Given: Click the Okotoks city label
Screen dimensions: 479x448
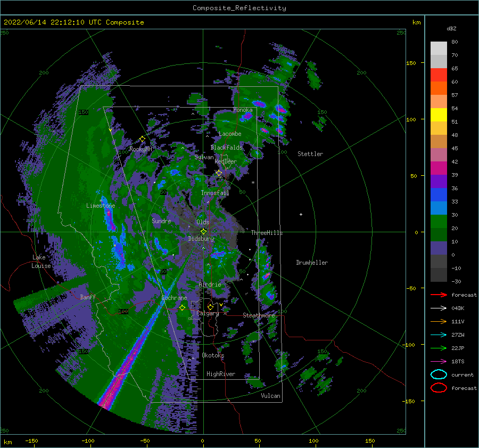Looking at the screenshot, I should pyautogui.click(x=213, y=355).
